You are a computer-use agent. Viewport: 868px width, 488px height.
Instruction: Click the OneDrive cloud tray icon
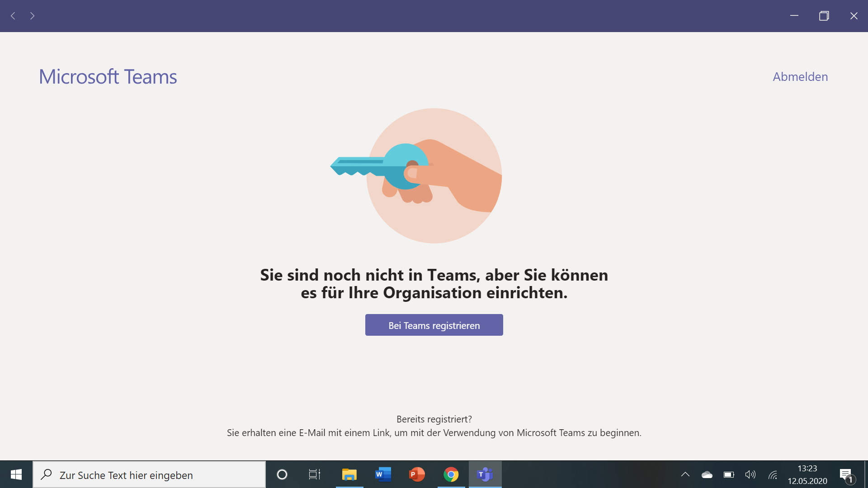point(707,474)
